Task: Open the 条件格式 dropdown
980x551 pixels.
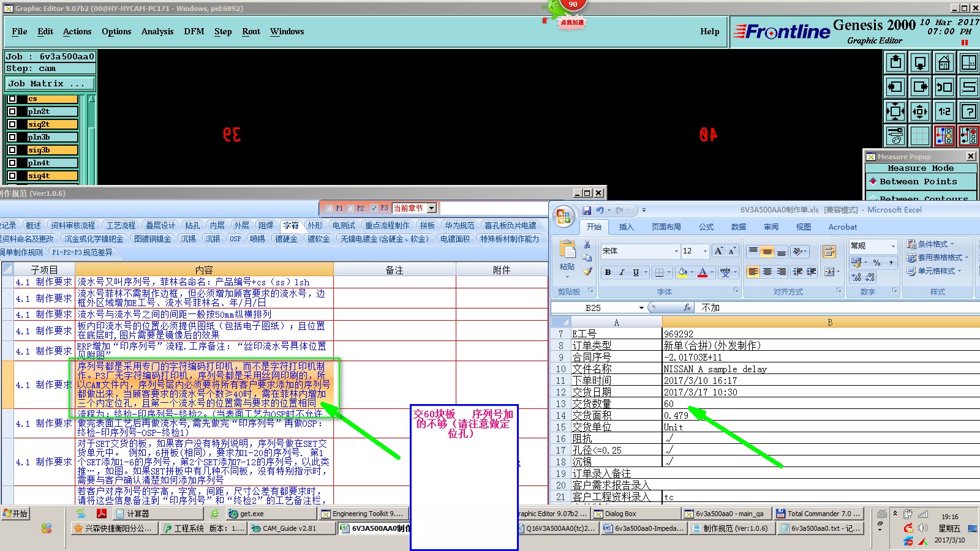Action: tap(930, 244)
